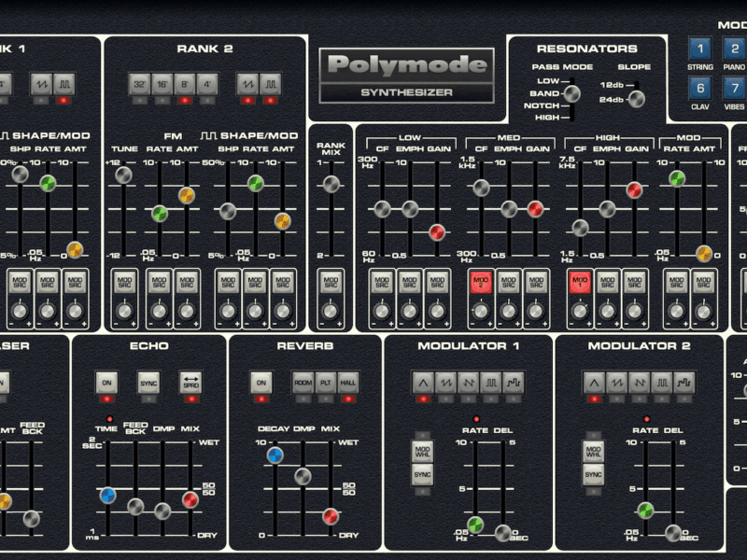Open MOD 2 source menu under MED CF
This screenshot has width=747, height=560.
tap(481, 283)
